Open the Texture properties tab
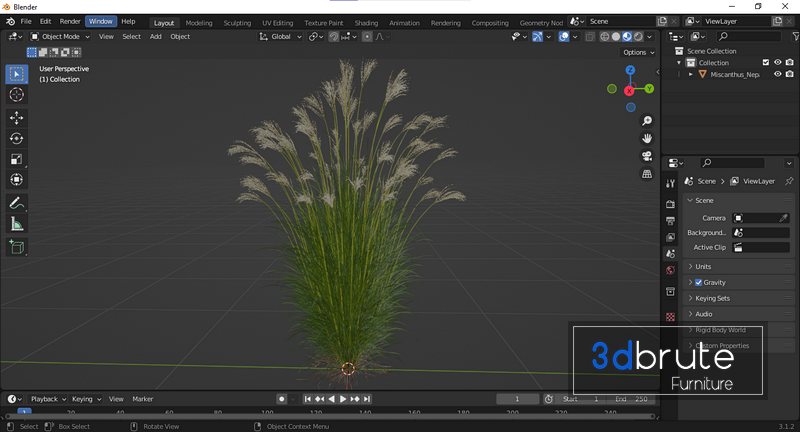The image size is (800, 432). click(x=670, y=317)
